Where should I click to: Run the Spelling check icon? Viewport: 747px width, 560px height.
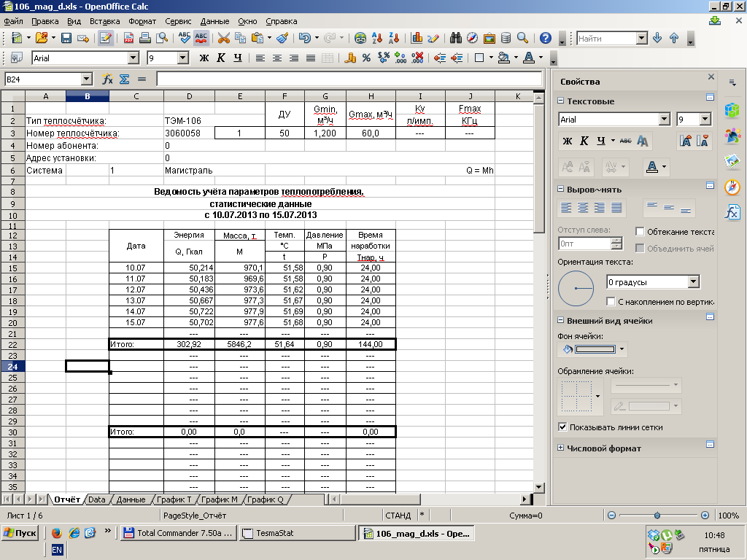[185, 38]
